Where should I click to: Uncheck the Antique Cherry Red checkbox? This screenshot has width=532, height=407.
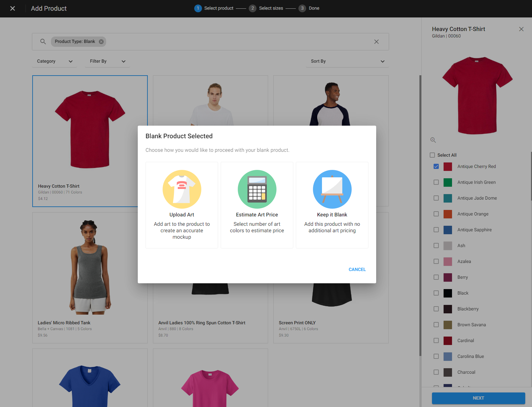coord(436,166)
